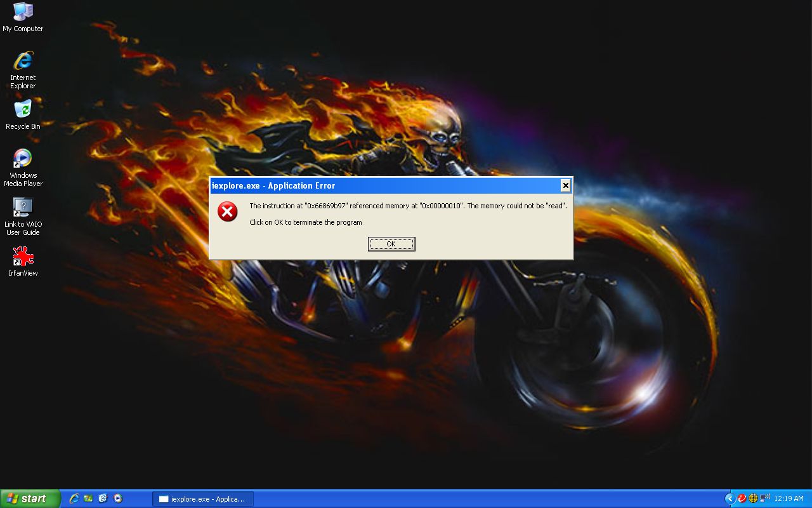
Task: Launch Windows Media Player from quick launch
Action: 117,498
